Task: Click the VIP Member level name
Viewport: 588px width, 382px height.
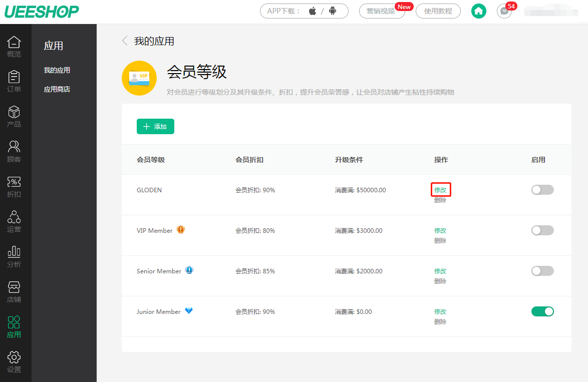Action: click(x=154, y=230)
